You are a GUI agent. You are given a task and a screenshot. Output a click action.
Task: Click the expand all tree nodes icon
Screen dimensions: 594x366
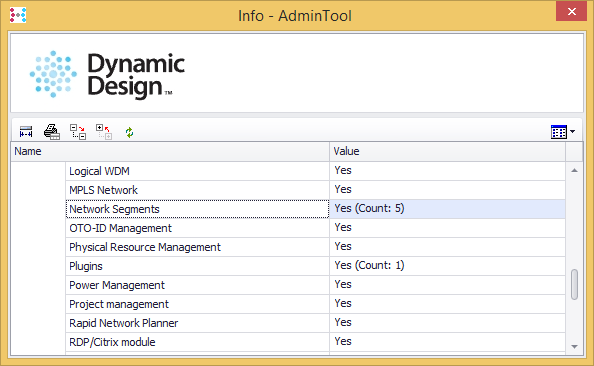coord(78,132)
